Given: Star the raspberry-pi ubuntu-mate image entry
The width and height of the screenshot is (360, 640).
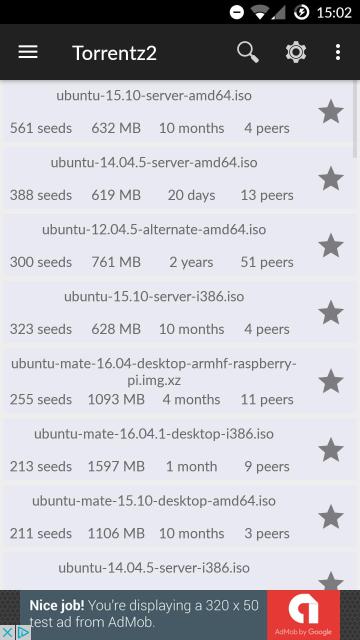Looking at the screenshot, I should point(331,381).
